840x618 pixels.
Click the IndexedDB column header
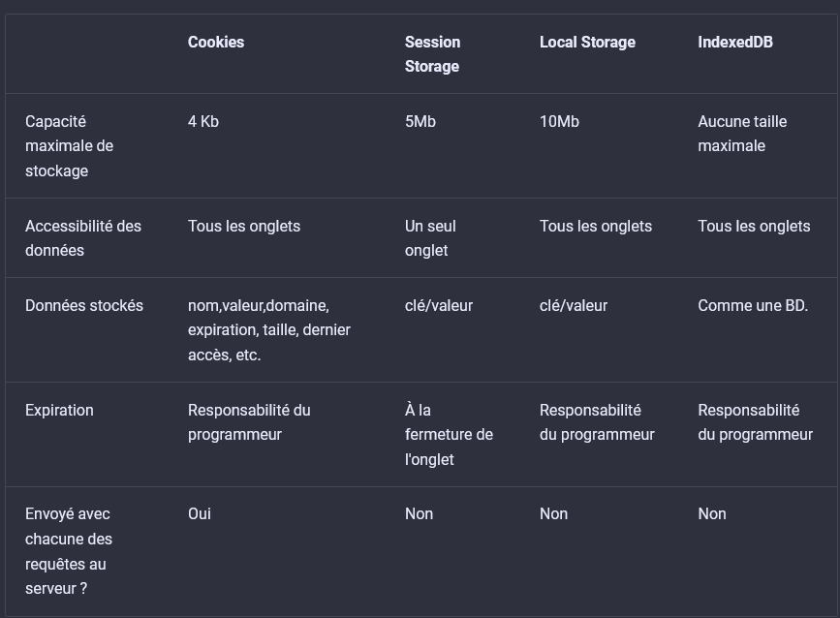pos(735,43)
